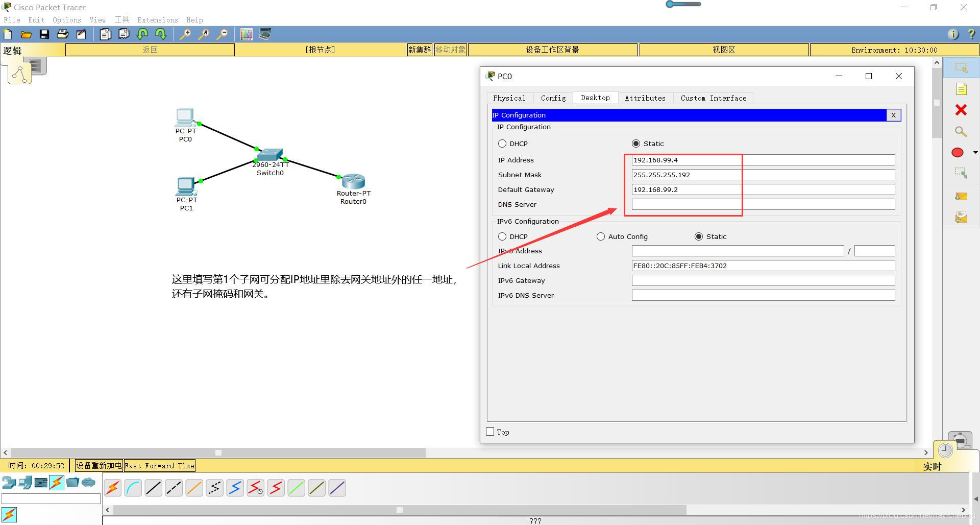Click the 设备重新加电 button
This screenshot has width=980, height=525.
pyautogui.click(x=99, y=465)
